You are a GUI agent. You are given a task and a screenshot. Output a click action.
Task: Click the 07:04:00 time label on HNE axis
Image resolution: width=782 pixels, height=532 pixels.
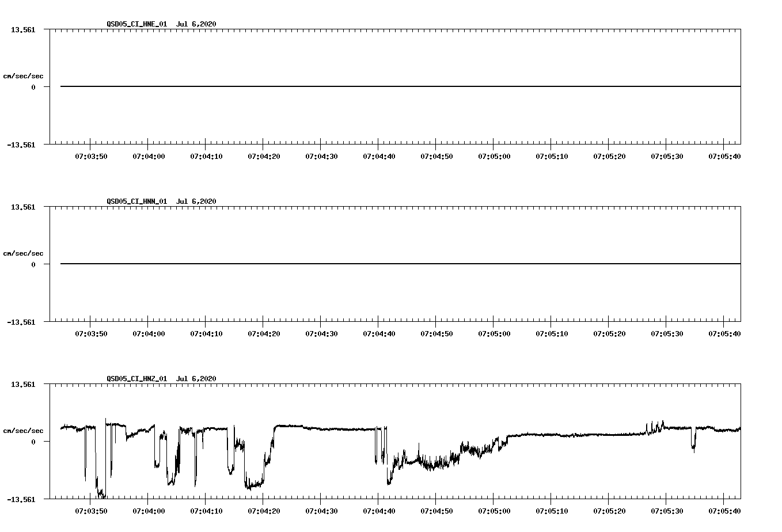pos(149,157)
